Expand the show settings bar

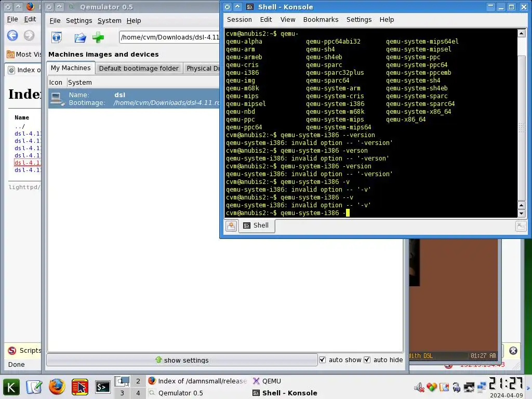tap(182, 360)
